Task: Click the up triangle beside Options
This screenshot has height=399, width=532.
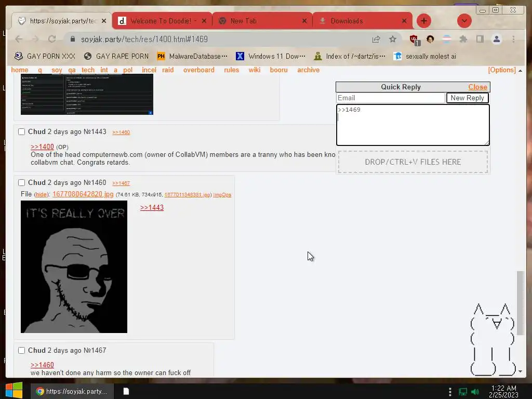Action: pos(520,71)
